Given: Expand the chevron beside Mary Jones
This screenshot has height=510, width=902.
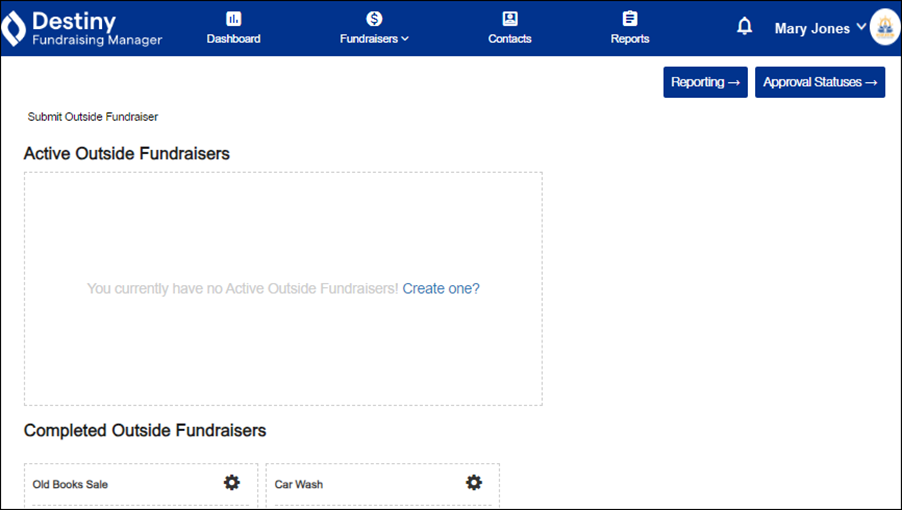Looking at the screenshot, I should pyautogui.click(x=861, y=27).
